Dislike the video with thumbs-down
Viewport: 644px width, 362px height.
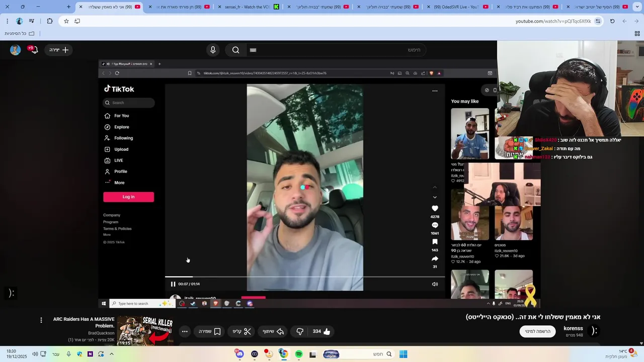point(300,331)
